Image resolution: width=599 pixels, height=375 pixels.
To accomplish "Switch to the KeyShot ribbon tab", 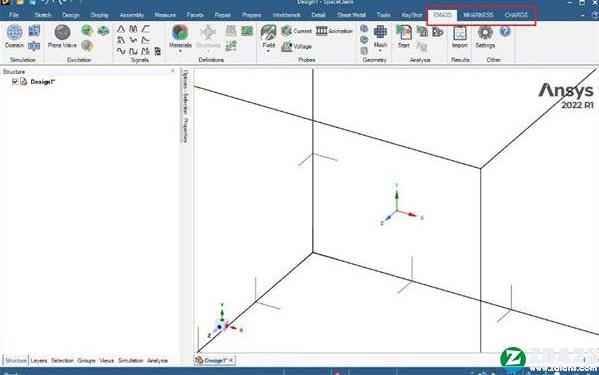I will (412, 15).
